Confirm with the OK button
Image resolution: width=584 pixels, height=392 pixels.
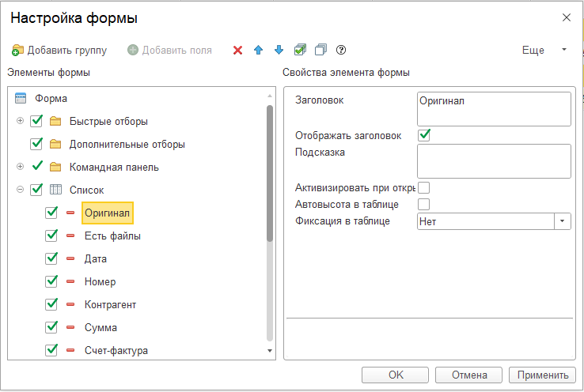pyautogui.click(x=395, y=375)
